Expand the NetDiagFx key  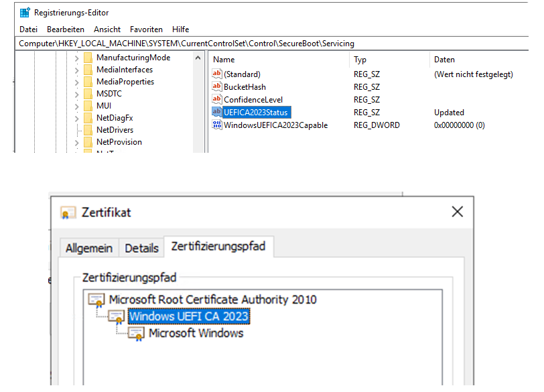(x=76, y=119)
